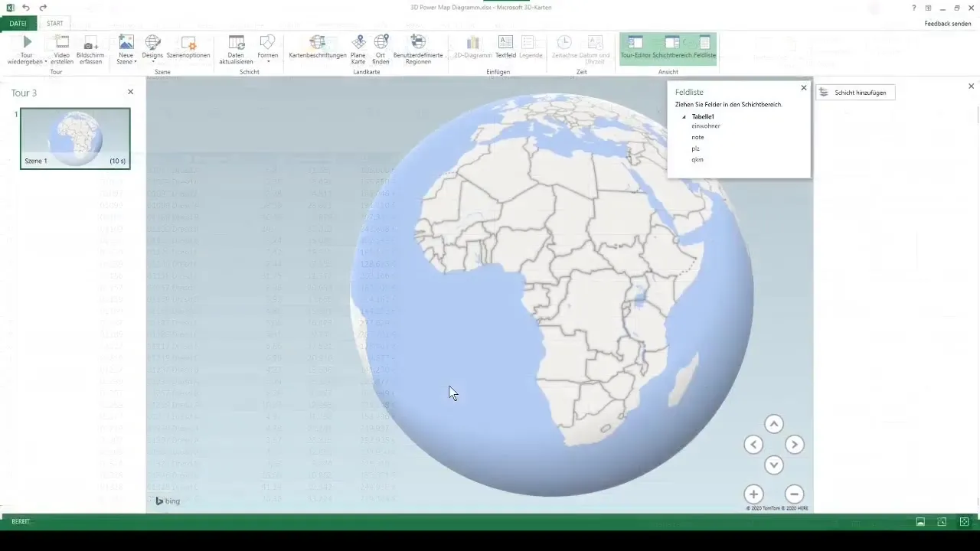
Task: Rotate the globe left with arrow
Action: pos(753,445)
